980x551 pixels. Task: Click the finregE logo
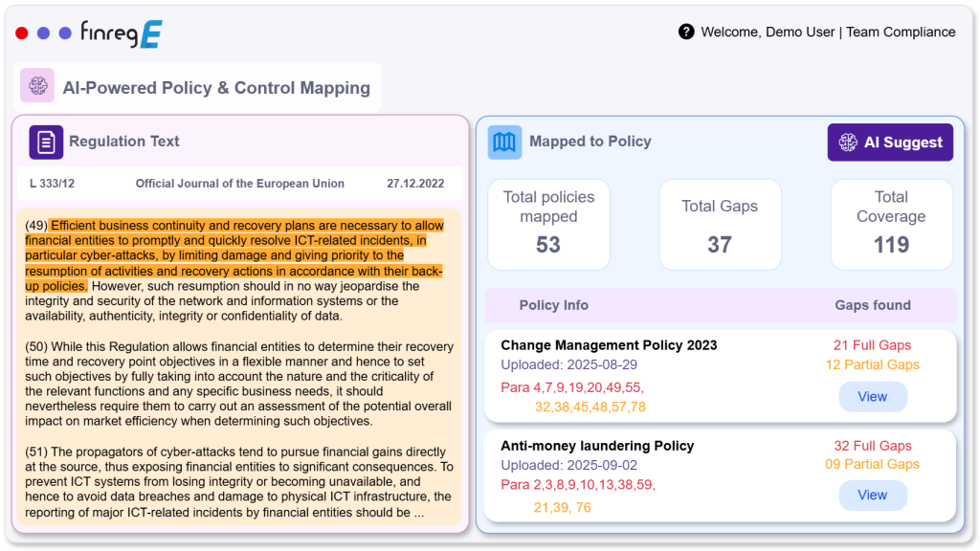click(121, 33)
